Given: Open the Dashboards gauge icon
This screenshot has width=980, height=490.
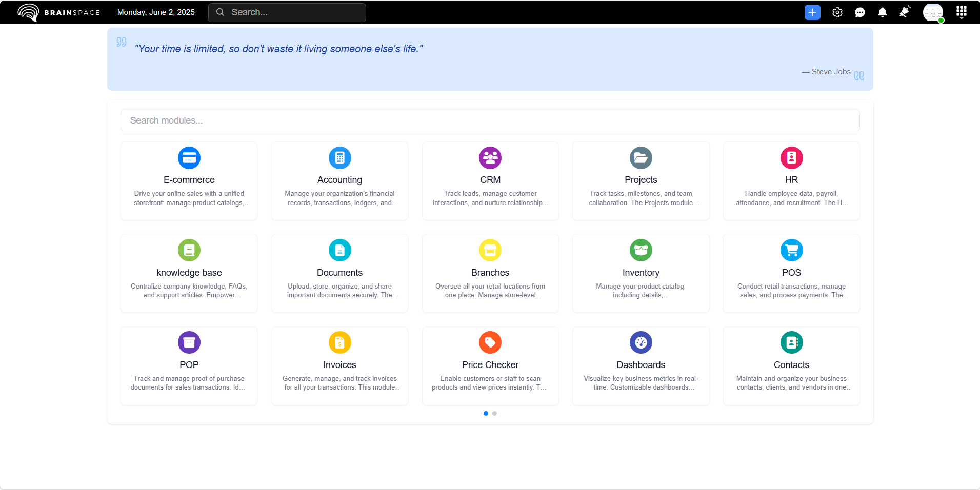Looking at the screenshot, I should pos(641,342).
